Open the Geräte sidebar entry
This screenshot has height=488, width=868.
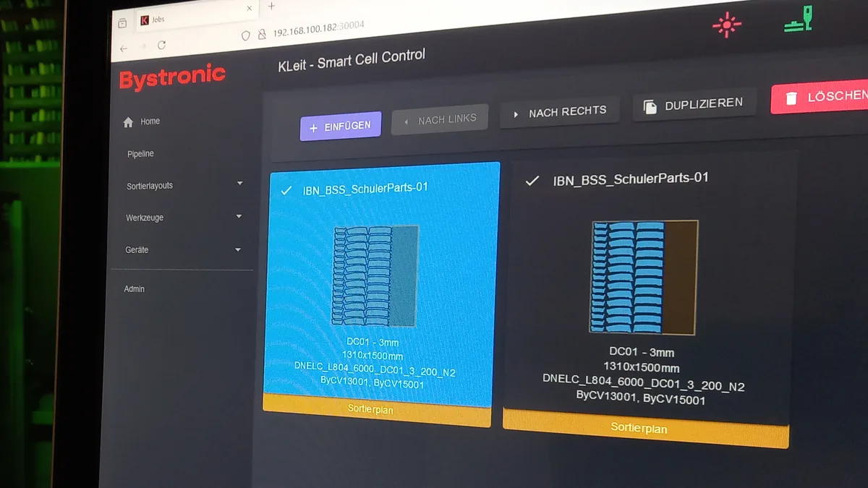pos(137,249)
